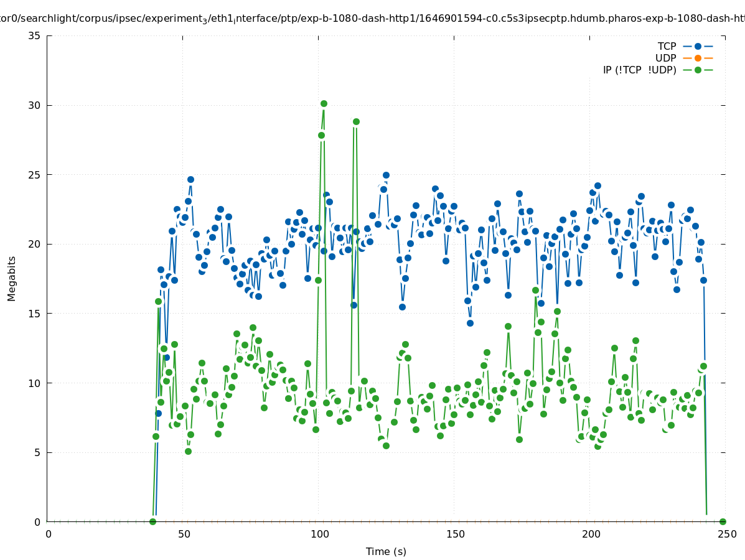This screenshot has height=560, width=745.
Task: Click the 15 label on the y-axis
Action: coord(34,314)
